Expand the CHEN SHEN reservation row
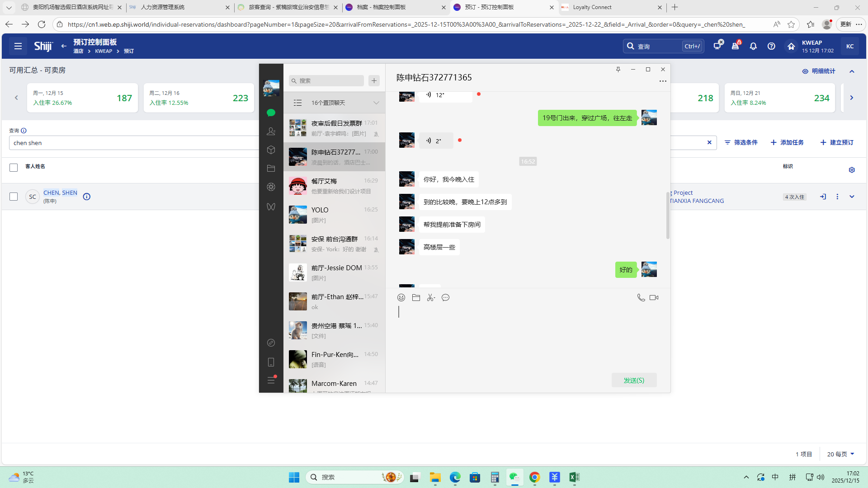 pos(852,197)
